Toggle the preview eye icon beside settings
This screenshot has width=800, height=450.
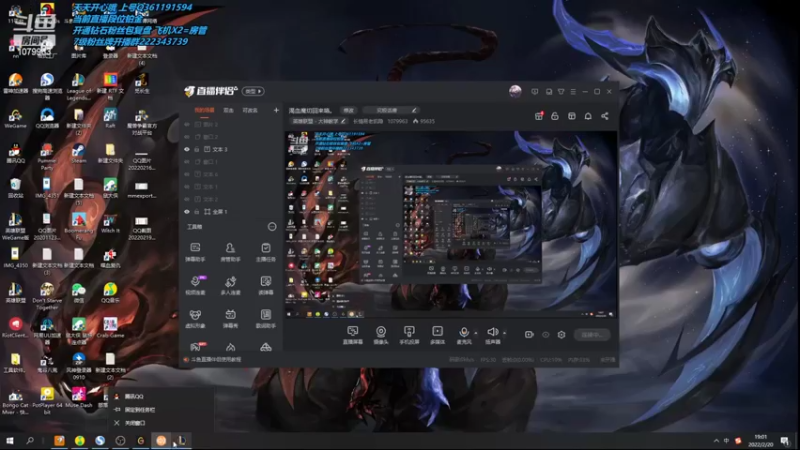[545, 335]
